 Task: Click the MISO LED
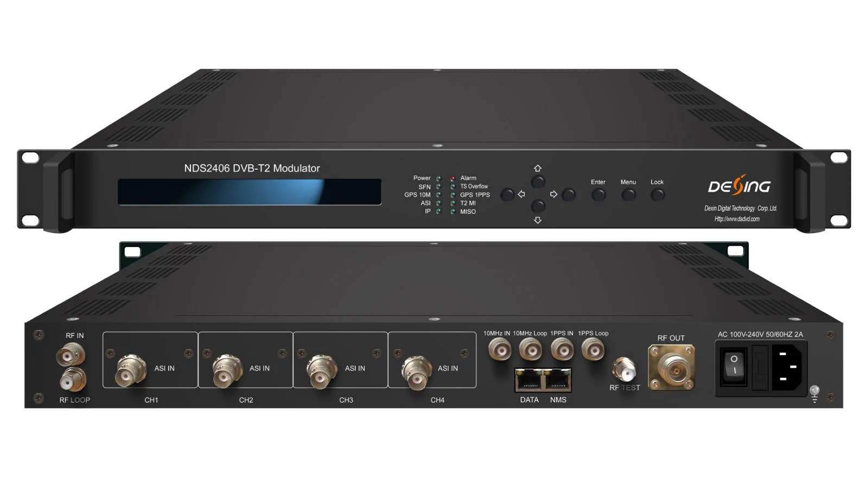[x=452, y=211]
